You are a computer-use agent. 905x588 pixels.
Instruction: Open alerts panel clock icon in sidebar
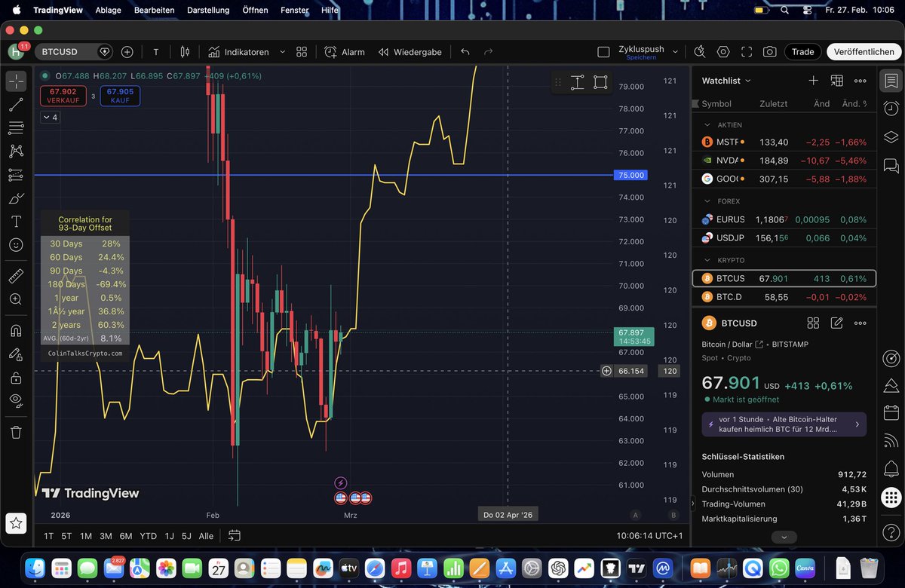click(x=891, y=109)
